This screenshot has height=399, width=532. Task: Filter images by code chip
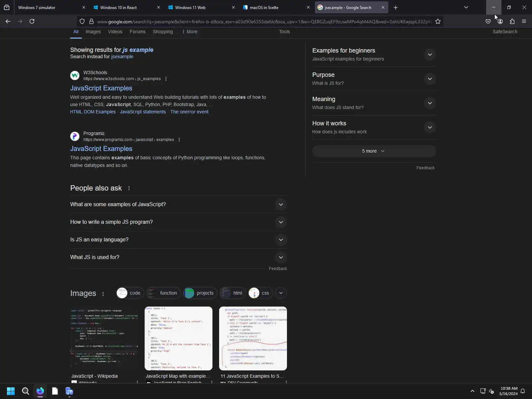(x=130, y=293)
